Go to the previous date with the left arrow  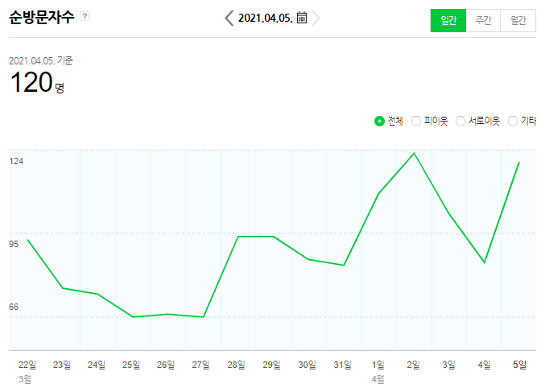point(229,18)
